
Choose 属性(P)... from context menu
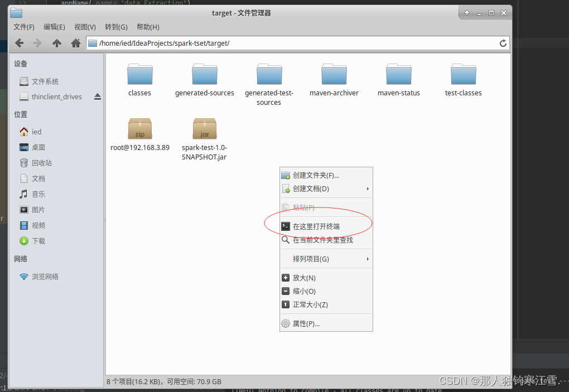326,324
